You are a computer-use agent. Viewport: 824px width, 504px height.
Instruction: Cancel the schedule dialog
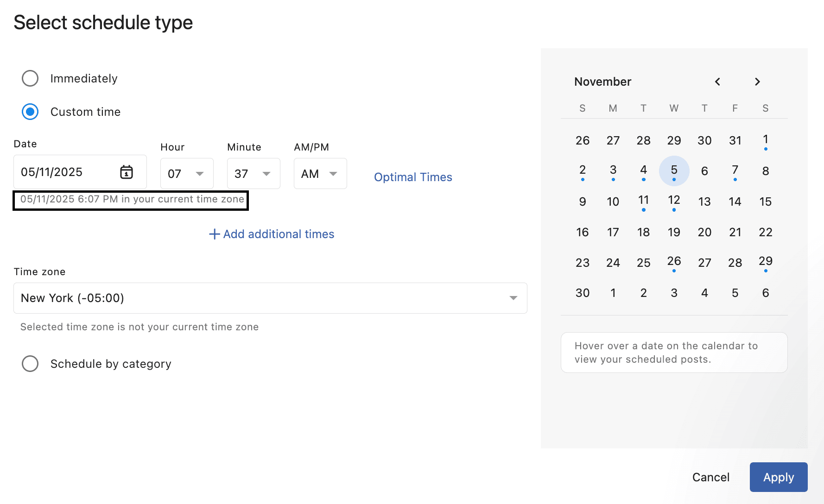710,477
